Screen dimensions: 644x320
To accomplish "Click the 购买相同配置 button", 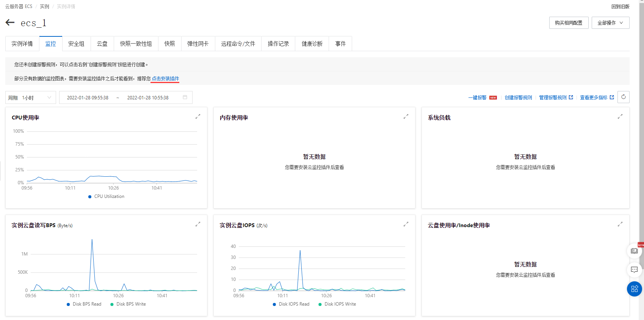I will click(x=569, y=23).
